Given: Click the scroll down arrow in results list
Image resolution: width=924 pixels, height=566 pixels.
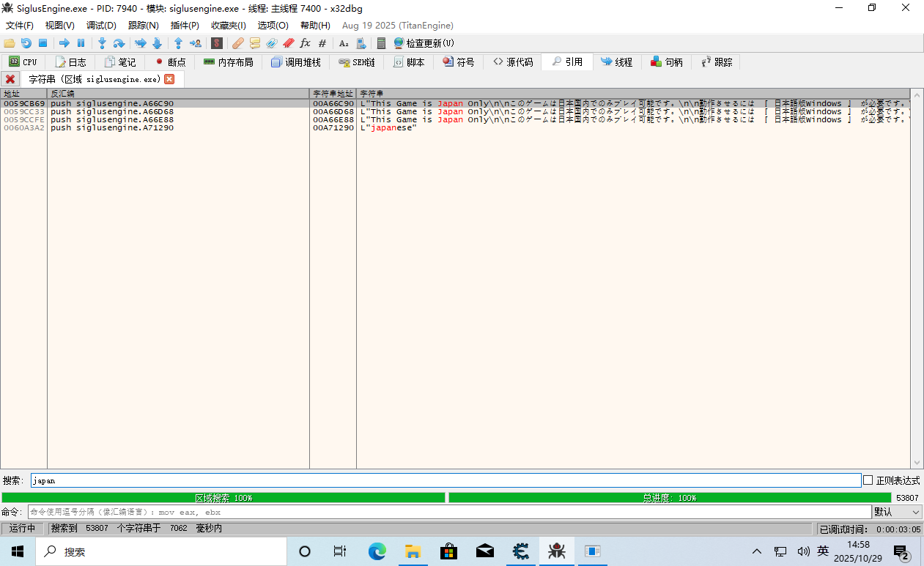Looking at the screenshot, I should pyautogui.click(x=917, y=463).
